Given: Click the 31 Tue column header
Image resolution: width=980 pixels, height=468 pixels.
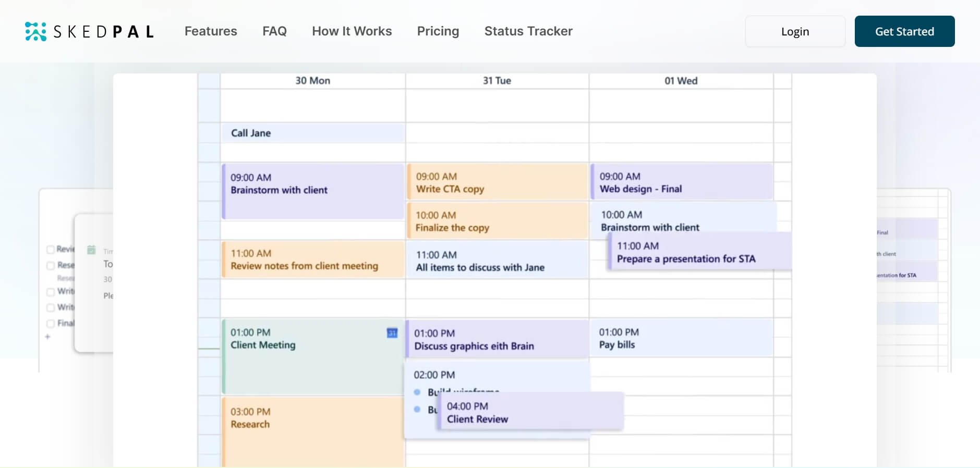Looking at the screenshot, I should tap(497, 81).
